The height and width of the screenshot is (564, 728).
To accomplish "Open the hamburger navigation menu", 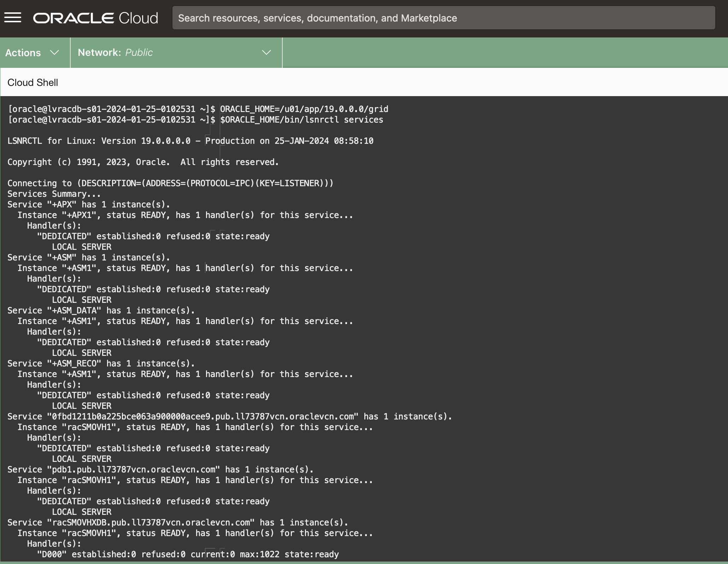I will click(x=13, y=18).
